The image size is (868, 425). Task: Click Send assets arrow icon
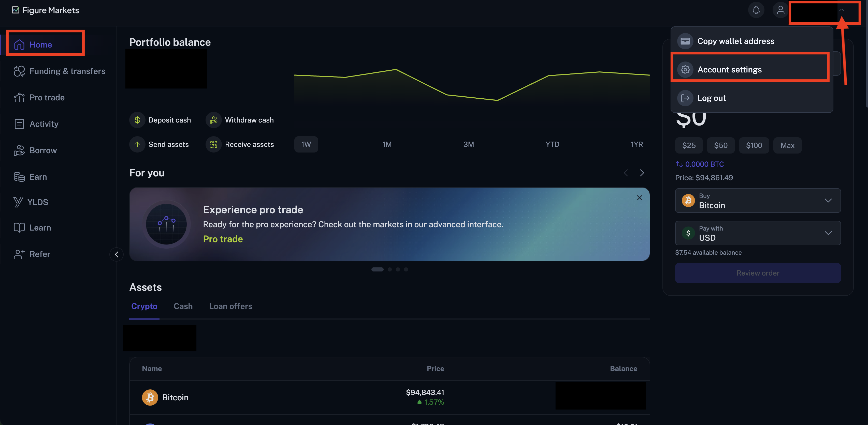tap(137, 144)
